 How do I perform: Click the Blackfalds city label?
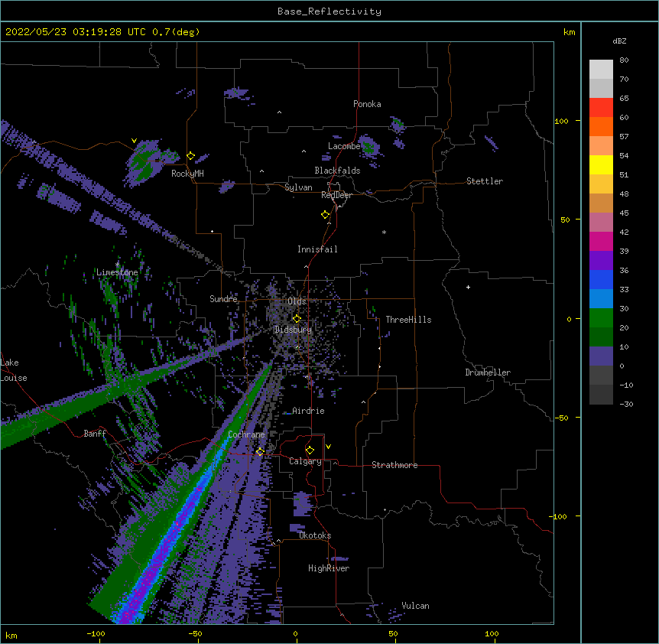coord(337,171)
